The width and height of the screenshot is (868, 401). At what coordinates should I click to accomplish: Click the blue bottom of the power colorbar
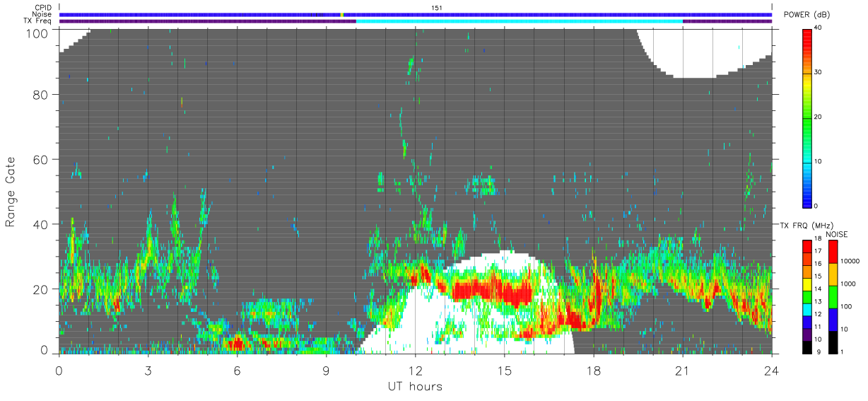[807, 200]
